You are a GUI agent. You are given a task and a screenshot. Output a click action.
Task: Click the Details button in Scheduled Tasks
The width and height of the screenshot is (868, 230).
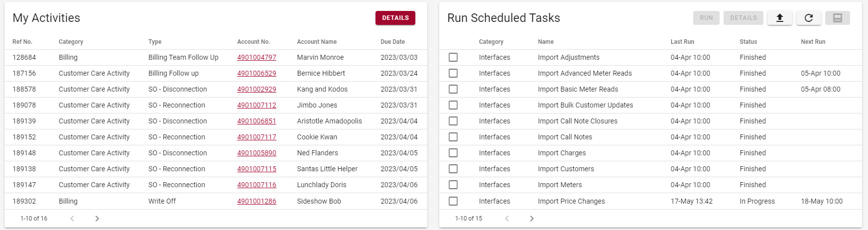point(743,18)
